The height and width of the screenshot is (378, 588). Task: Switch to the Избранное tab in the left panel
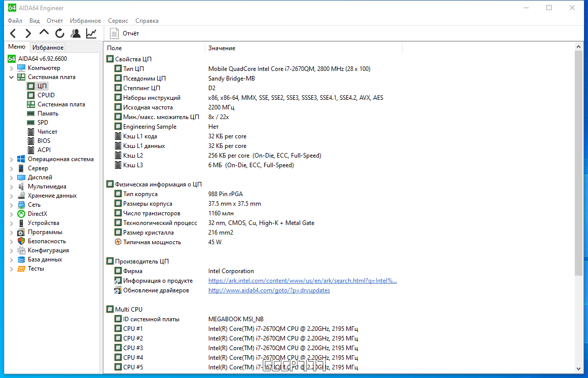coord(48,47)
